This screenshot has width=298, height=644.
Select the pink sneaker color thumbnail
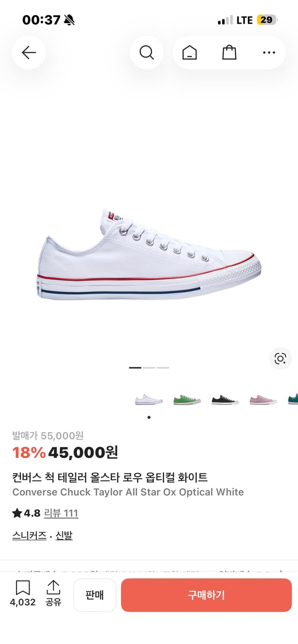264,400
